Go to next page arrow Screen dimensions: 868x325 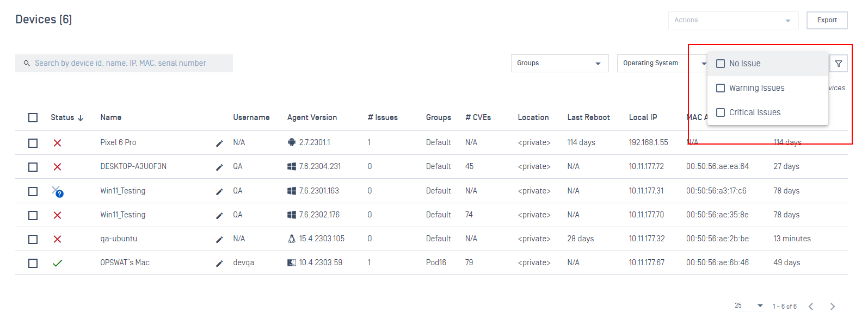[832, 307]
